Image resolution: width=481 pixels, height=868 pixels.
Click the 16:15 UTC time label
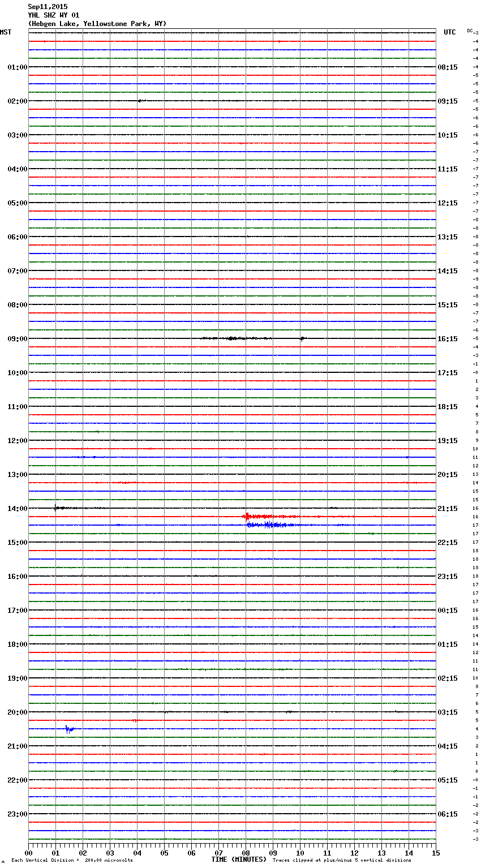[x=448, y=339]
